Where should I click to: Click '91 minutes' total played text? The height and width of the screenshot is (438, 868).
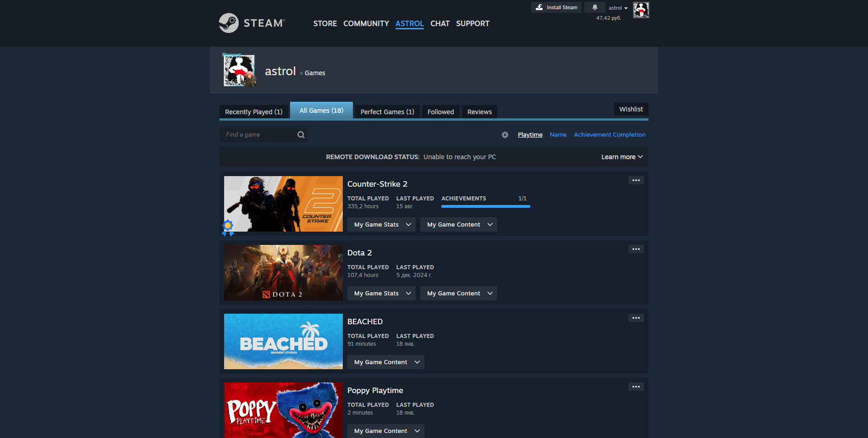pos(362,344)
